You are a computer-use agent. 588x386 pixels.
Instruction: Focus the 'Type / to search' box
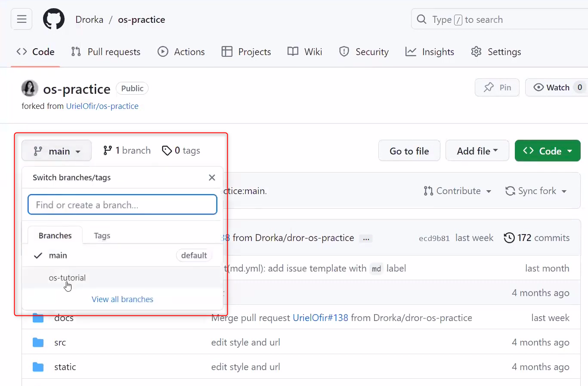(x=499, y=19)
